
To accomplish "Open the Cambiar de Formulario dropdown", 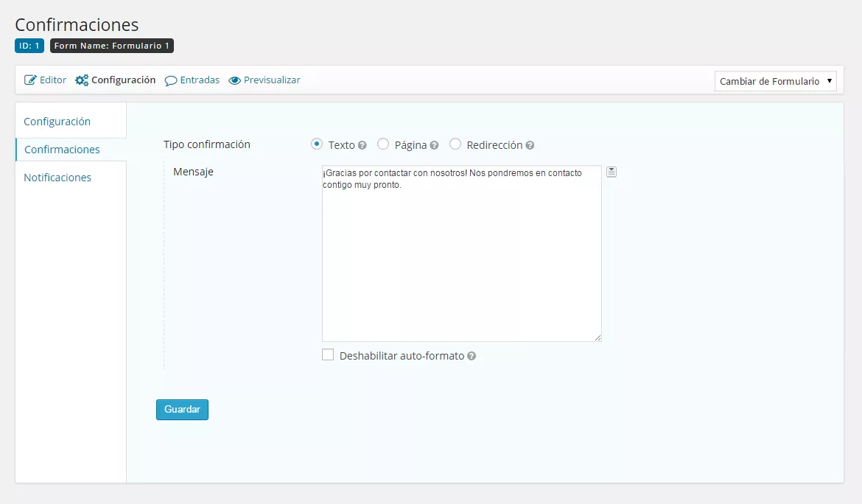I will point(775,81).
